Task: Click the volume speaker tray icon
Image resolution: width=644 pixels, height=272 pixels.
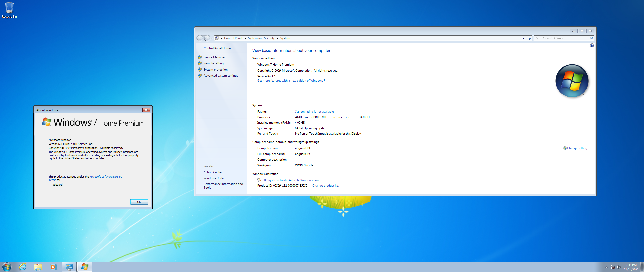Action: pyautogui.click(x=619, y=267)
